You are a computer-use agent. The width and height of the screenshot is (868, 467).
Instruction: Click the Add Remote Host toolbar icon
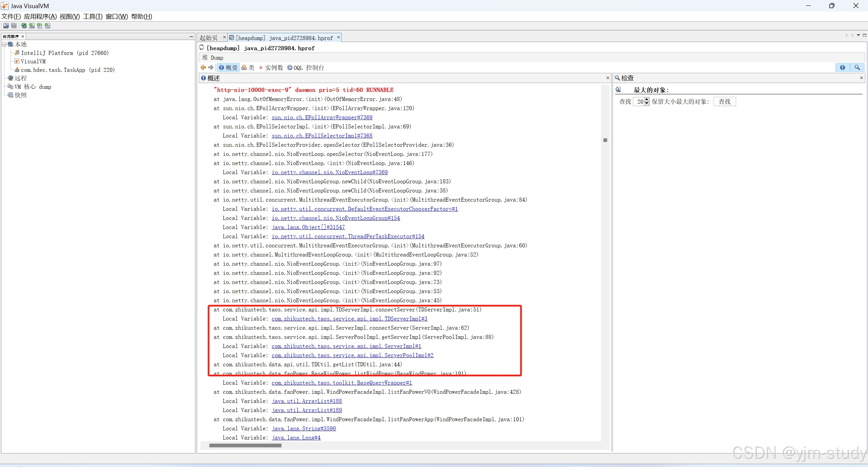[x=24, y=26]
